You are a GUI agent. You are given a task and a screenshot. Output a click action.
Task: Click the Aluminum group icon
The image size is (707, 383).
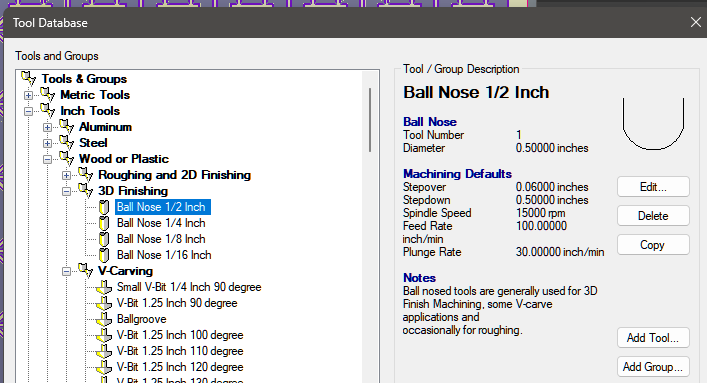coord(66,126)
